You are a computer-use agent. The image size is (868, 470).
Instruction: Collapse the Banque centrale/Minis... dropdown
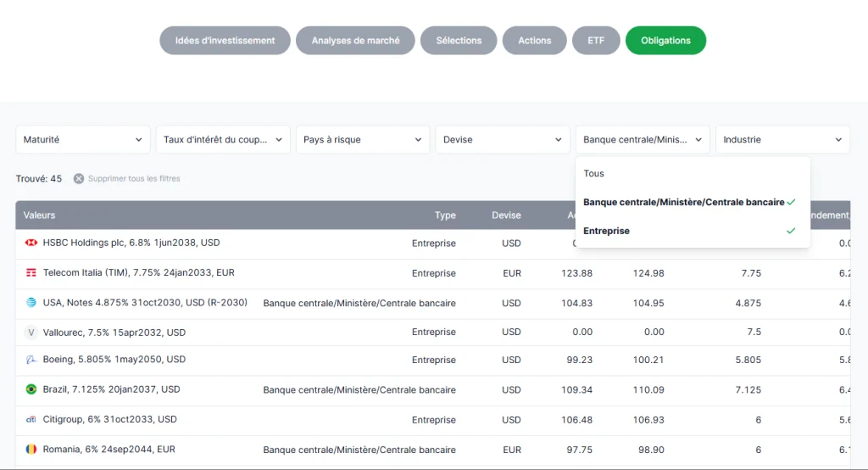pos(643,140)
